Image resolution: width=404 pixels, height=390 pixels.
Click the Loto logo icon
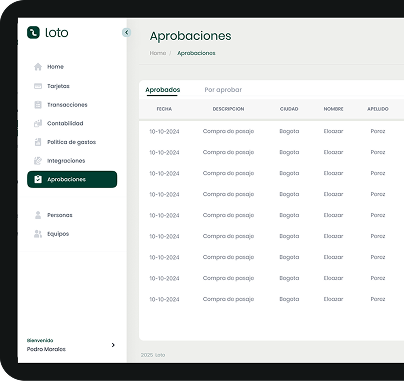click(33, 32)
